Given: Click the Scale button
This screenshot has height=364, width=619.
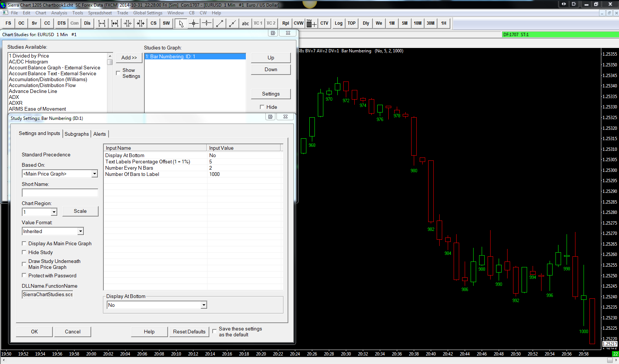Looking at the screenshot, I should point(80,211).
